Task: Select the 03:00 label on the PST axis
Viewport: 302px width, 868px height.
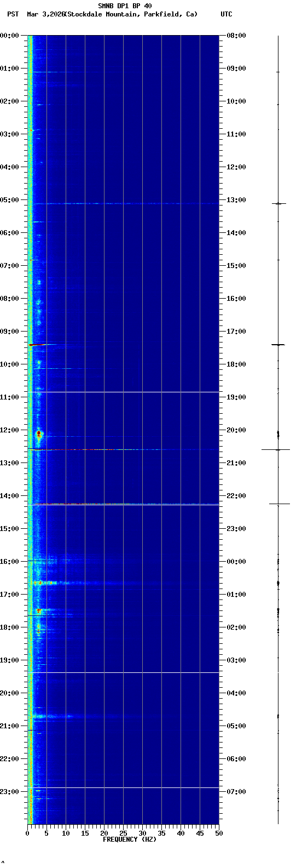Action: tap(10, 134)
